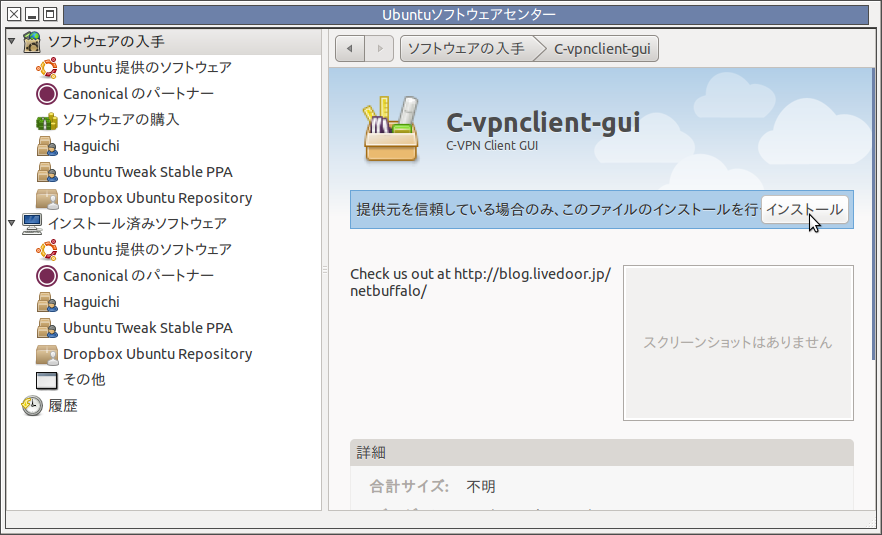Viewport: 882px width, 535px height.
Task: Click the Ubuntu logo icon under インストール済みソフトウェア
Action: [47, 250]
